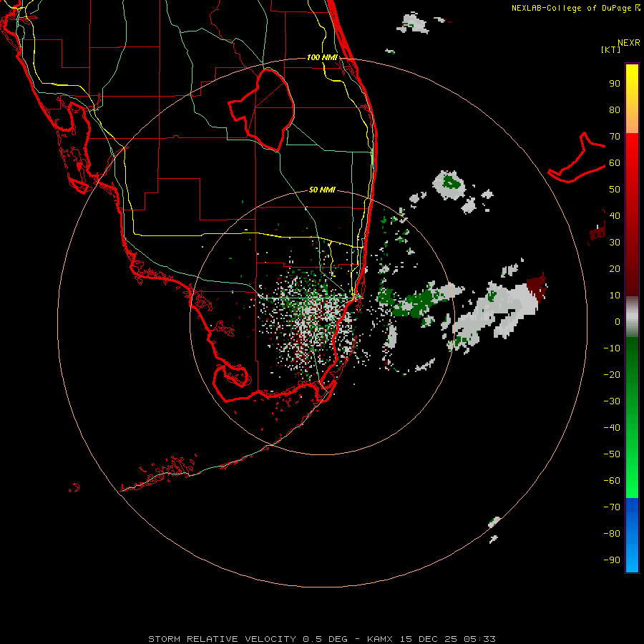Select the 60 value on velocity scale
Image resolution: width=644 pixels, height=644 pixels.
tap(615, 163)
